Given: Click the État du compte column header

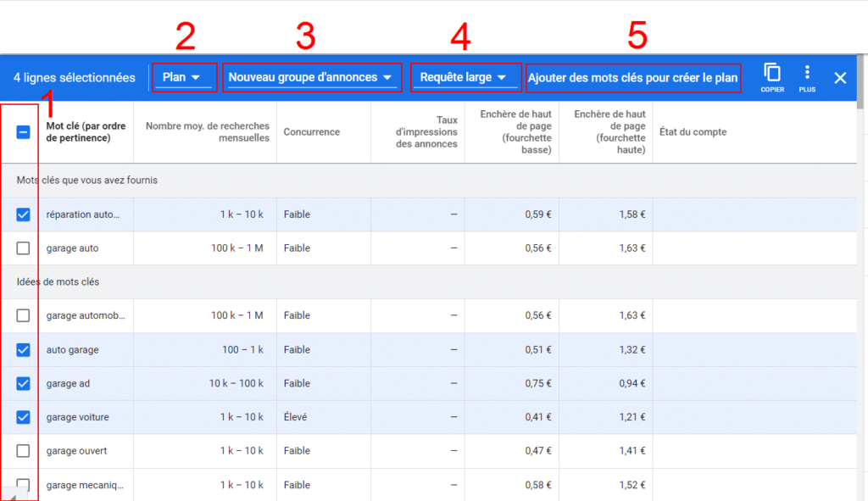Looking at the screenshot, I should [693, 132].
